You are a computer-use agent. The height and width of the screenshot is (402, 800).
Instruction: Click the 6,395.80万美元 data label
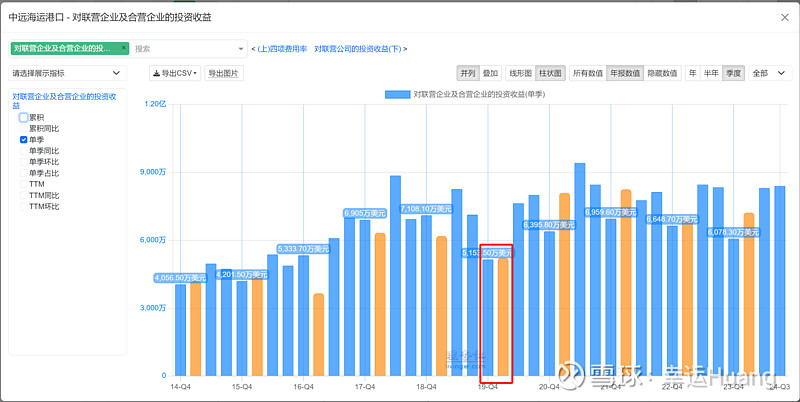pyautogui.click(x=549, y=224)
